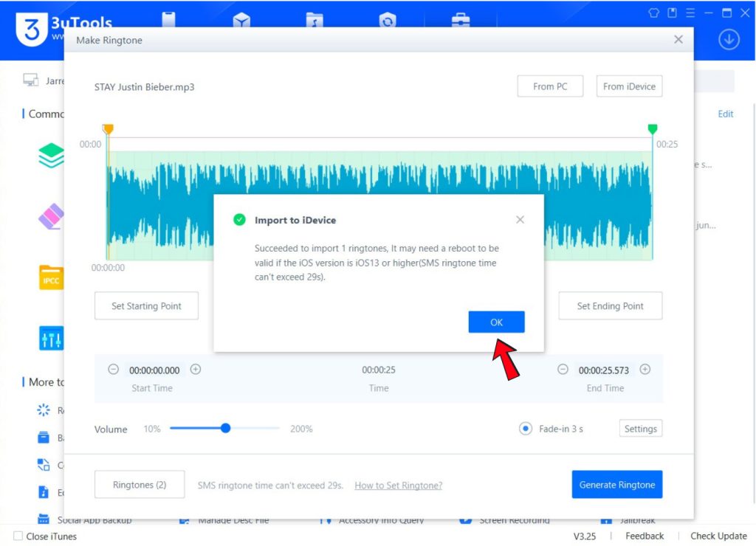Select the orange start marker on waveform
The width and height of the screenshot is (756, 546).
pos(108,129)
